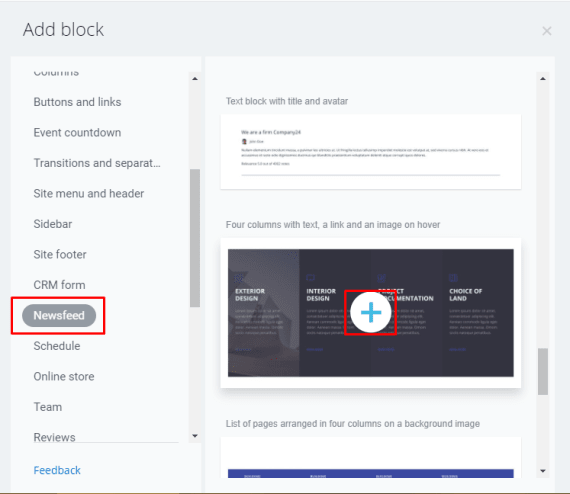Select Text block with title and avatar thumbnail
This screenshot has width=570, height=494.
(370, 152)
